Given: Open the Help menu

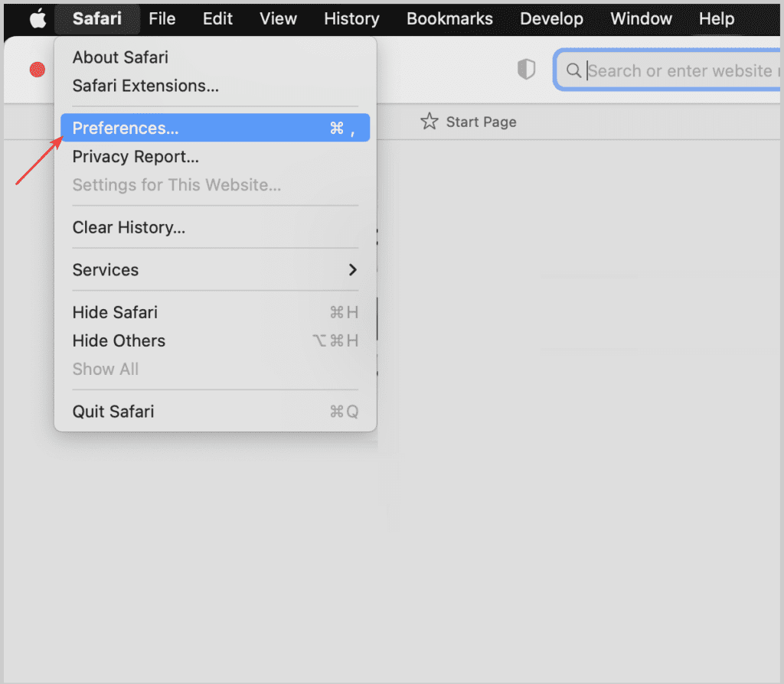Looking at the screenshot, I should point(717,19).
